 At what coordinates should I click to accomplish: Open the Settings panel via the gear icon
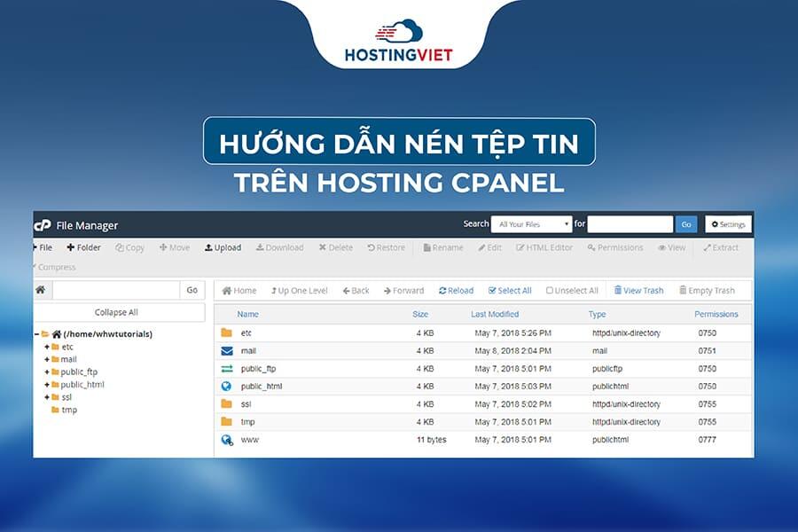(727, 224)
